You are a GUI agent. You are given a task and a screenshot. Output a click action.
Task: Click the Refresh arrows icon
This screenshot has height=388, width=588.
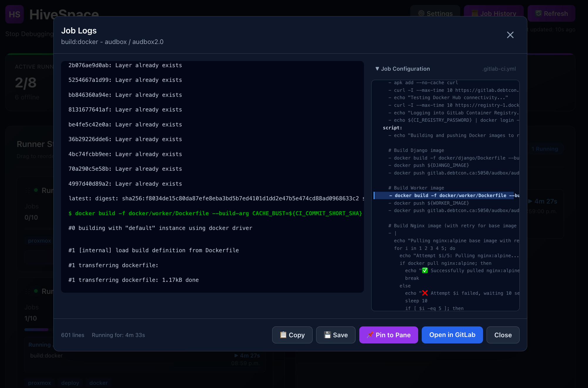[538, 13]
